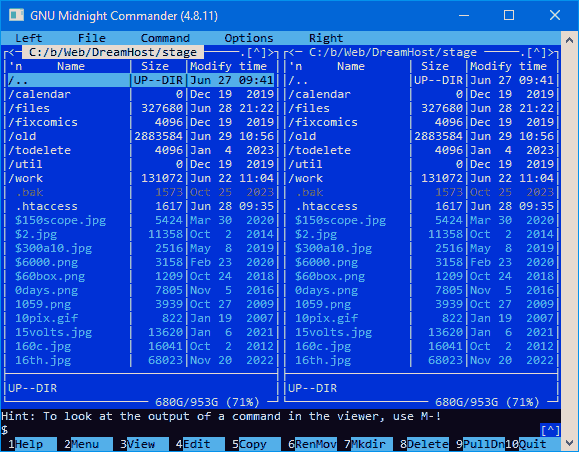Screen dimensions: 579x452
Task: Click the command line [^] history button
Action: point(550,430)
